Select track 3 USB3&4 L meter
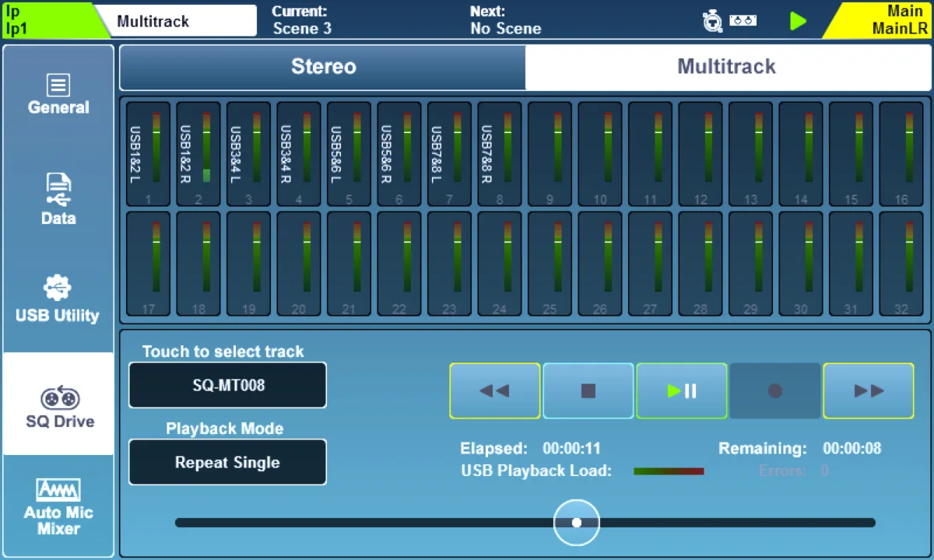 (x=248, y=154)
